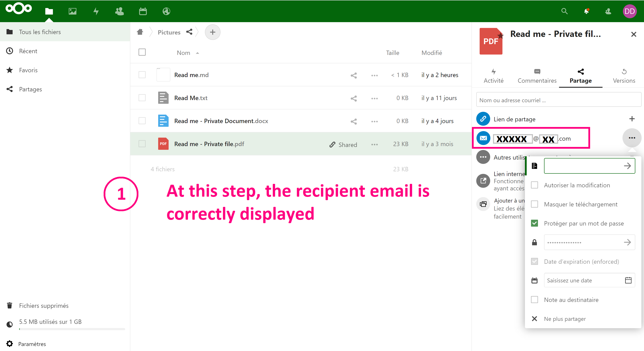This screenshot has height=351, width=644.
Task: Open the Maps globe icon
Action: tap(166, 11)
